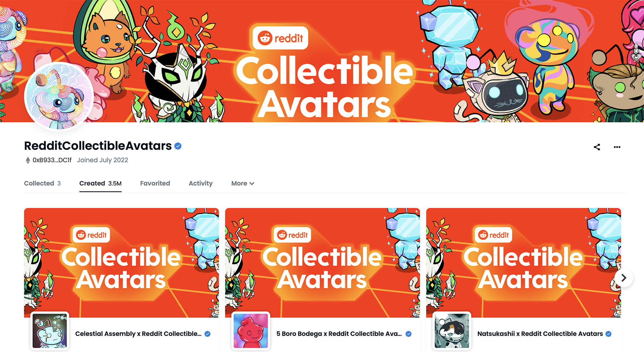Expand the More dropdown tab
Screen dimensions: 644x352
(243, 183)
